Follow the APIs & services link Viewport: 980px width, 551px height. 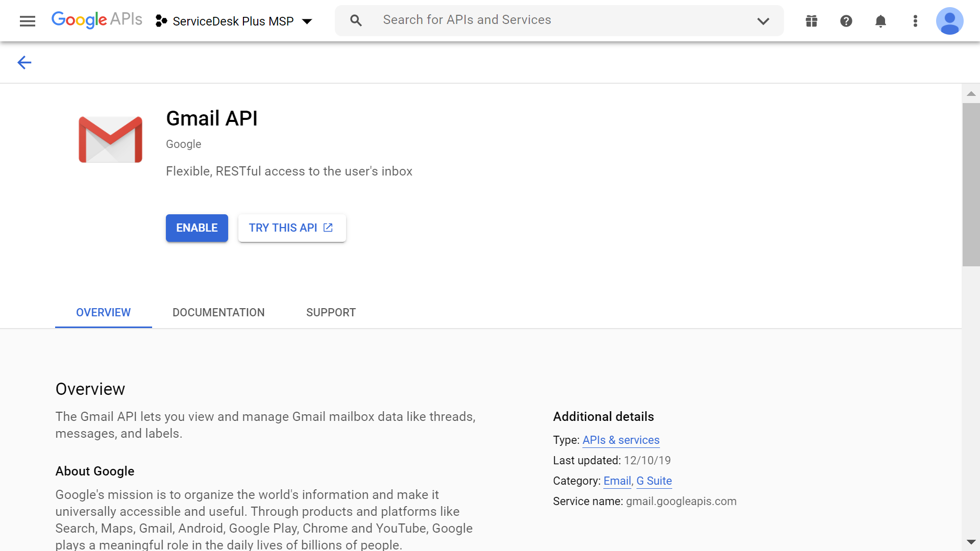point(621,440)
